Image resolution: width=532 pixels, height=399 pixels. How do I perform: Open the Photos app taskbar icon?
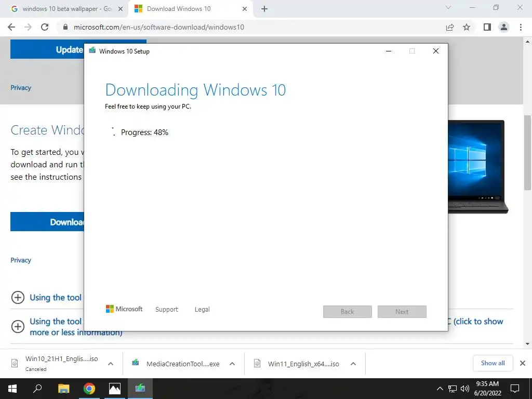[115, 389]
